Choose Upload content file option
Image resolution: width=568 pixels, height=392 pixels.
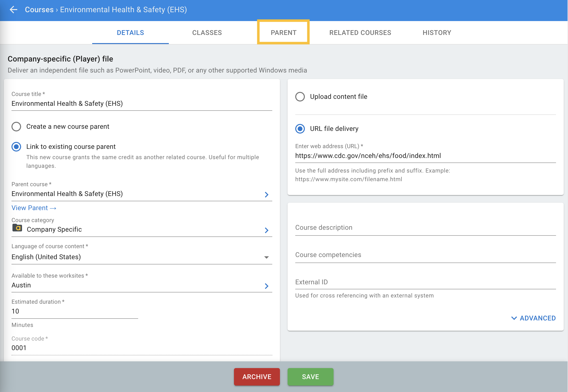click(300, 96)
